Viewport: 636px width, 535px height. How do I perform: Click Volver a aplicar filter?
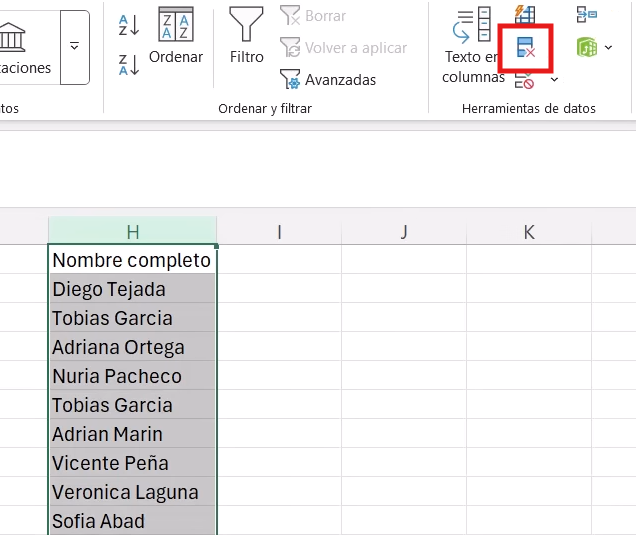(x=343, y=48)
